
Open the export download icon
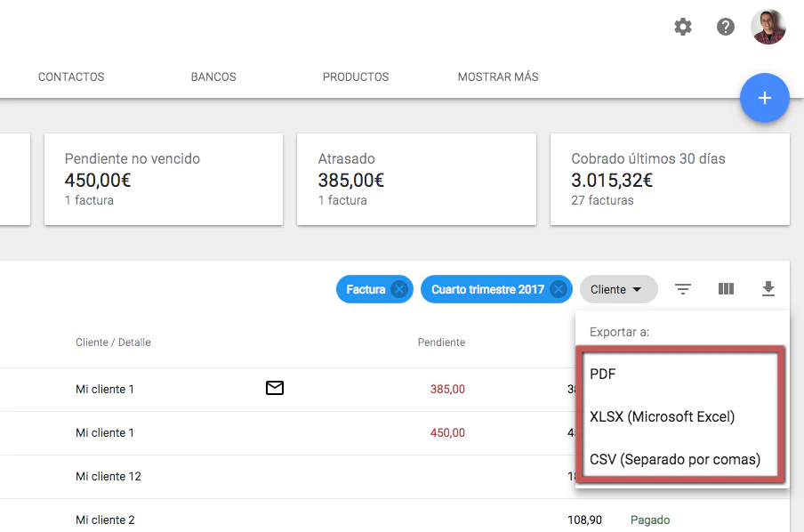coord(768,288)
